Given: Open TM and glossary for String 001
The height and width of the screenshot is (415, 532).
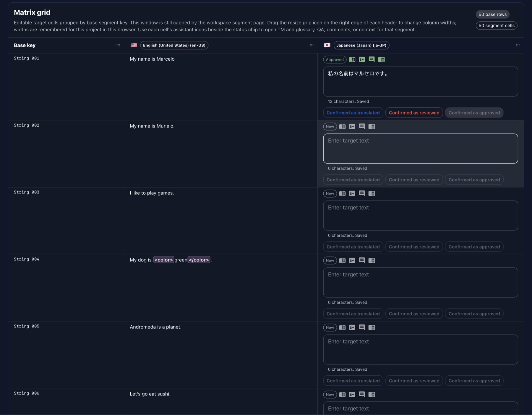Looking at the screenshot, I should pyautogui.click(x=352, y=59).
